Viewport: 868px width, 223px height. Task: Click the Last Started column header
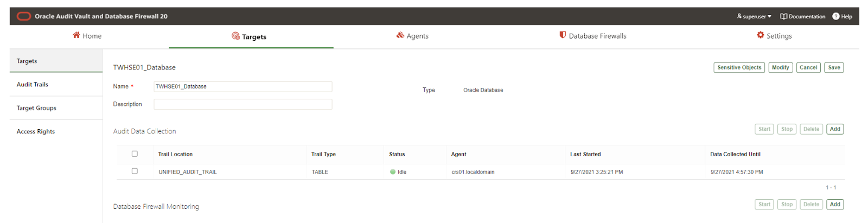[585, 154]
